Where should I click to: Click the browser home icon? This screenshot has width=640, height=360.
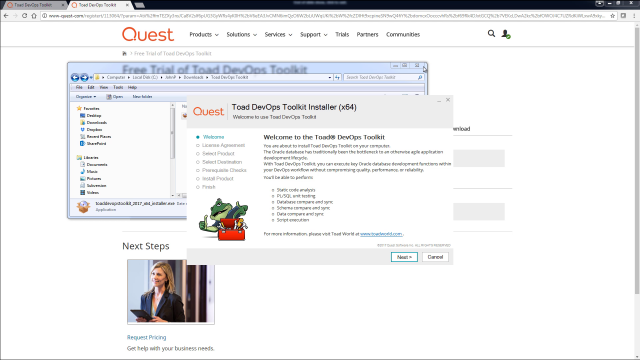point(34,16)
